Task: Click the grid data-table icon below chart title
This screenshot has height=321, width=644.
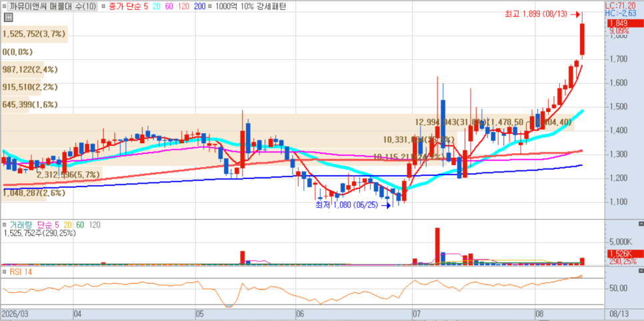Action: coord(7,17)
